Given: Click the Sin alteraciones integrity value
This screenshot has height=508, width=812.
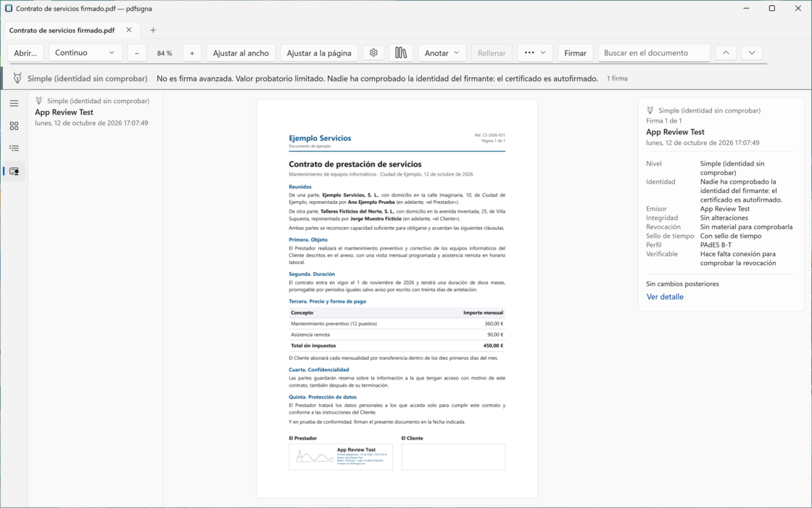Looking at the screenshot, I should click(x=724, y=218).
